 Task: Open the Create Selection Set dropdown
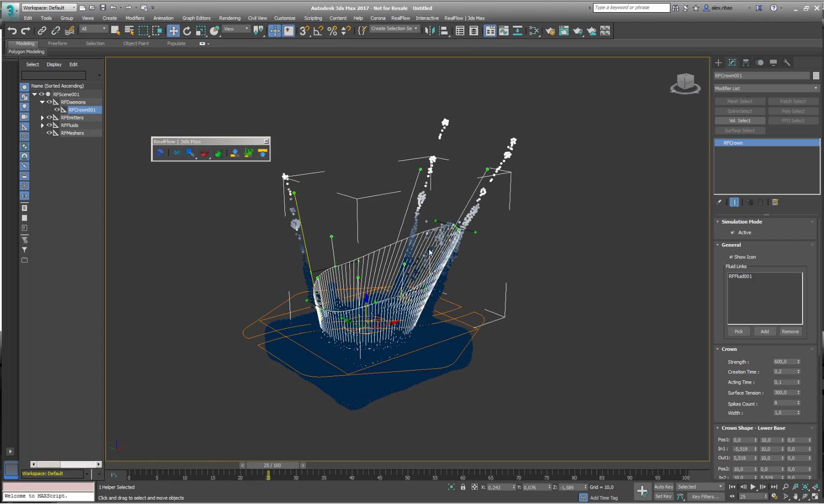394,29
